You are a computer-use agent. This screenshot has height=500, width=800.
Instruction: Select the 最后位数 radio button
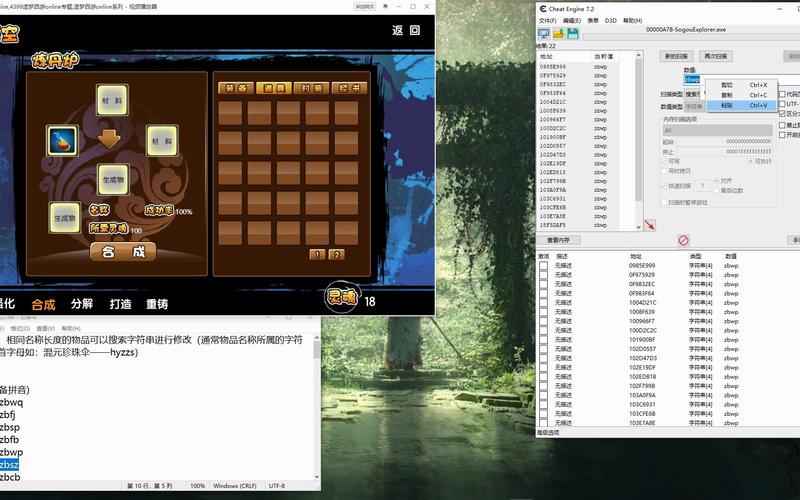pyautogui.click(x=716, y=190)
